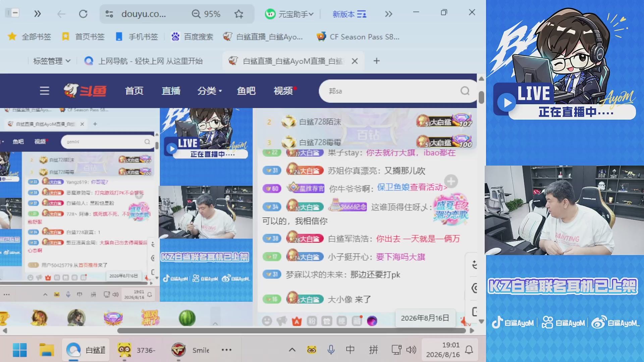This screenshot has width=644, height=362.
Task: Open the Douyu hamburger menu
Action: [x=44, y=91]
